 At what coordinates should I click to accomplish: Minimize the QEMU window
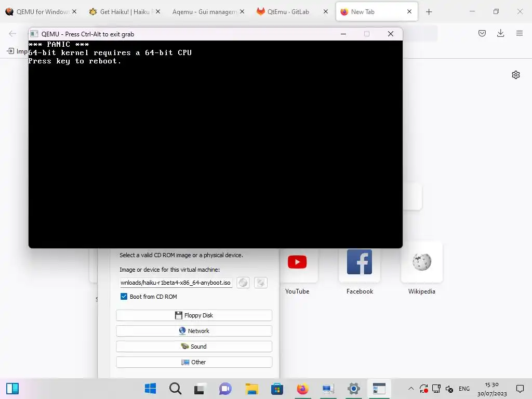[343, 34]
